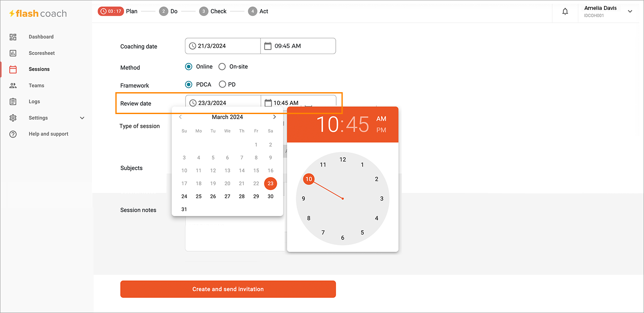Click the Teams people icon
Image resolution: width=644 pixels, height=313 pixels.
13,85
